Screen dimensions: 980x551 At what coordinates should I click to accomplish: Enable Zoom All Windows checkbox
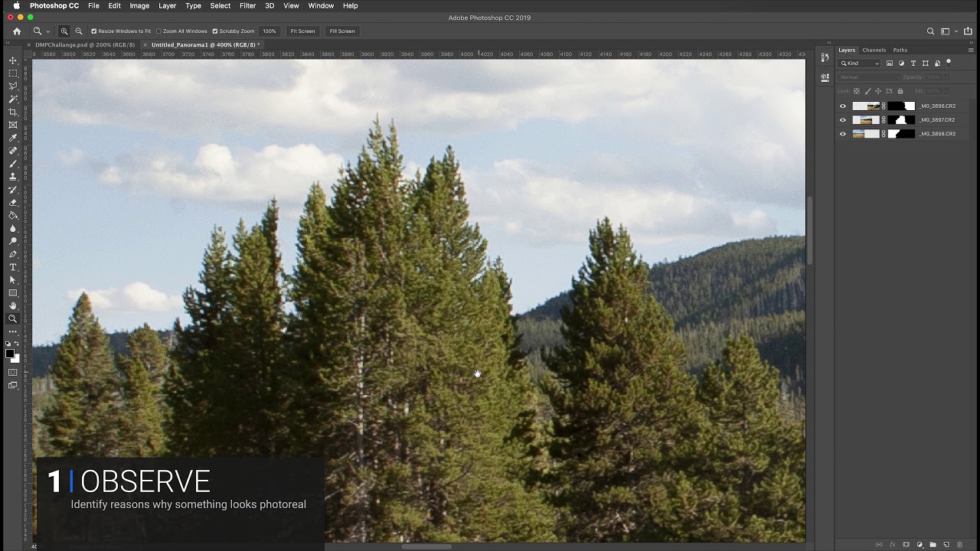point(159,31)
